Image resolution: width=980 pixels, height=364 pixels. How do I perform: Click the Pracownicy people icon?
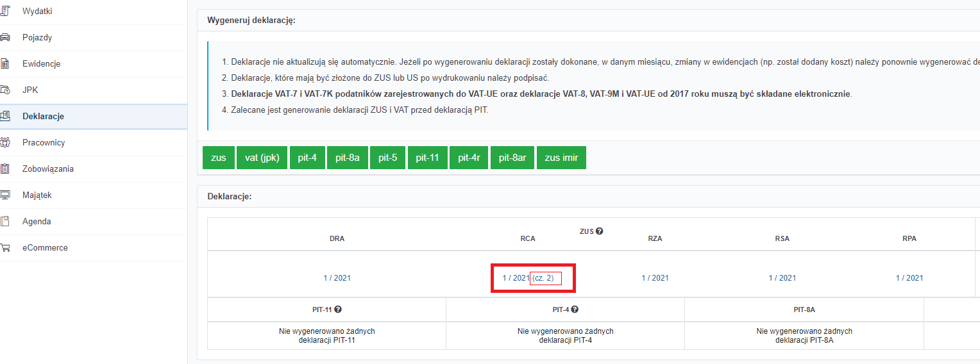[x=4, y=142]
